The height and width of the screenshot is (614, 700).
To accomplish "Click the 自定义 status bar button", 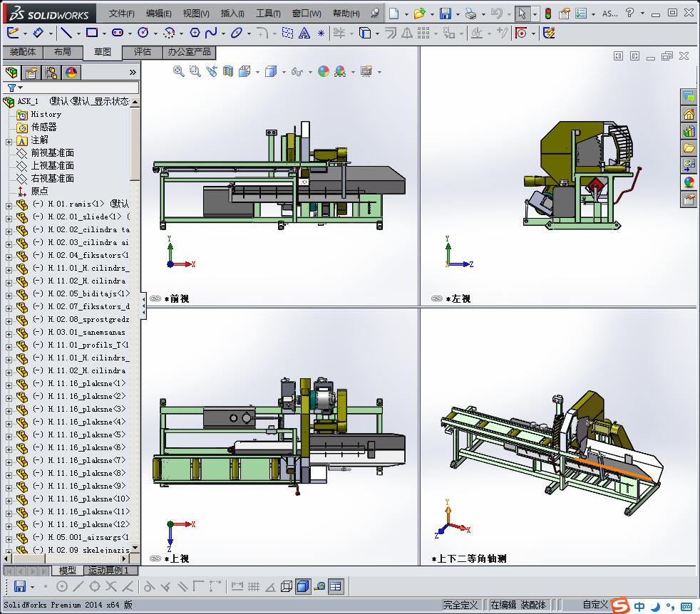I will (x=595, y=605).
